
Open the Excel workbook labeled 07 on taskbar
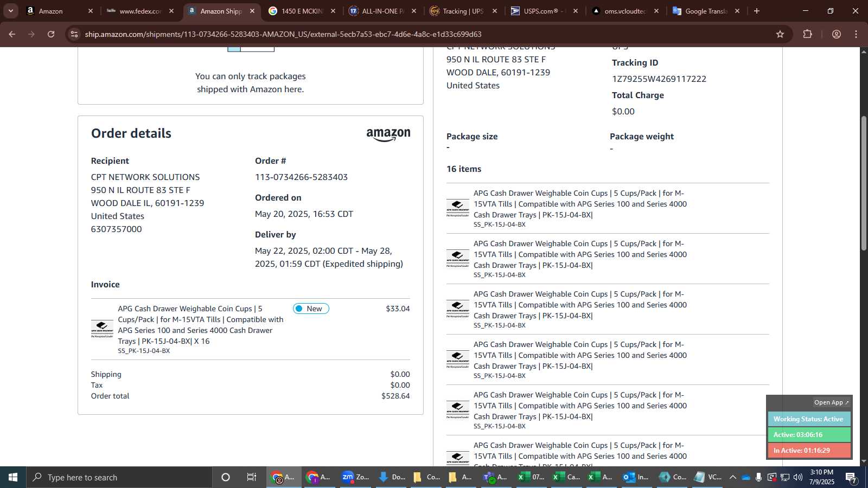[x=531, y=477]
